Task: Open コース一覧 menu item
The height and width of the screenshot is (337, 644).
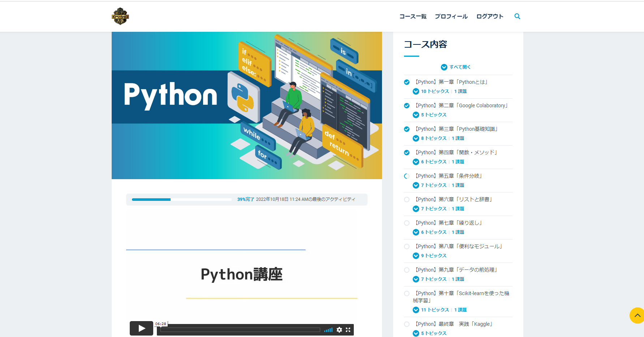Action: [x=413, y=16]
